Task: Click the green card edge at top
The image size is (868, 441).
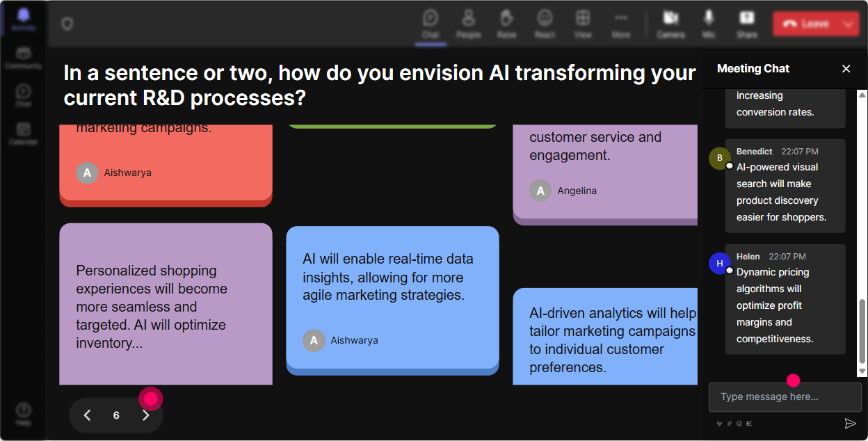Action: coord(392,127)
